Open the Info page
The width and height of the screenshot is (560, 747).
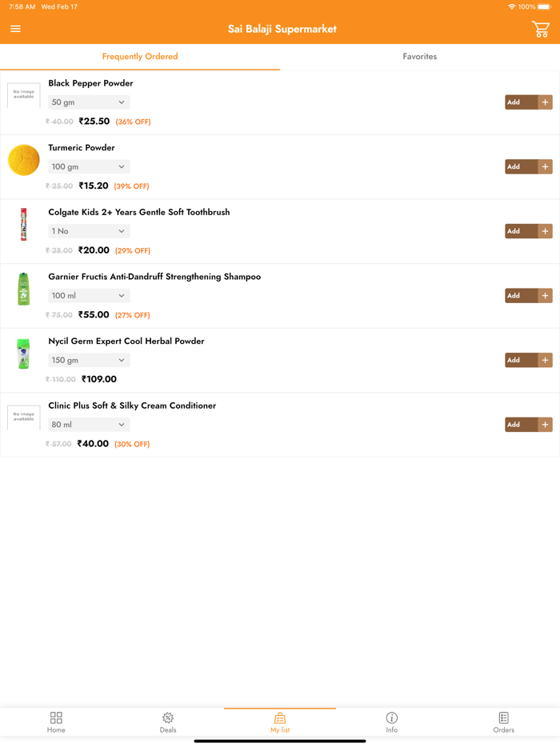391,722
